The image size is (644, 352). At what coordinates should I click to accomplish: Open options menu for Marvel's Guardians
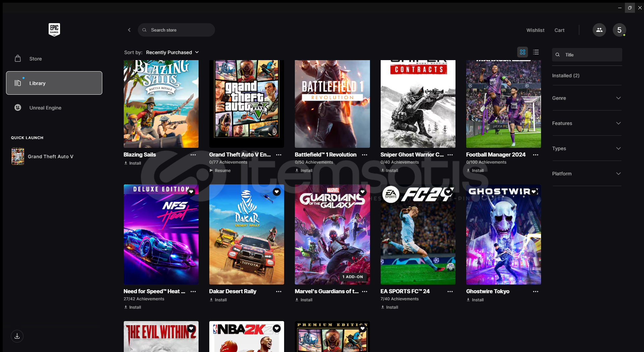[365, 292]
